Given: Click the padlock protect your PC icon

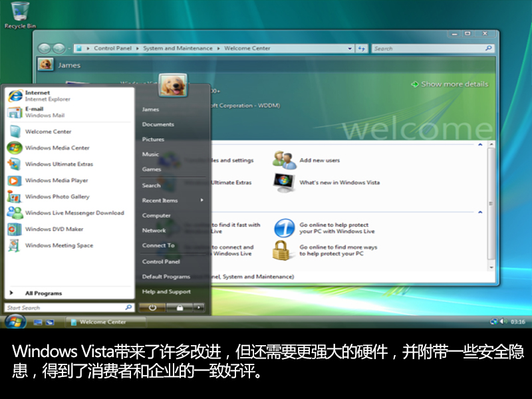Looking at the screenshot, I should coord(281,251).
